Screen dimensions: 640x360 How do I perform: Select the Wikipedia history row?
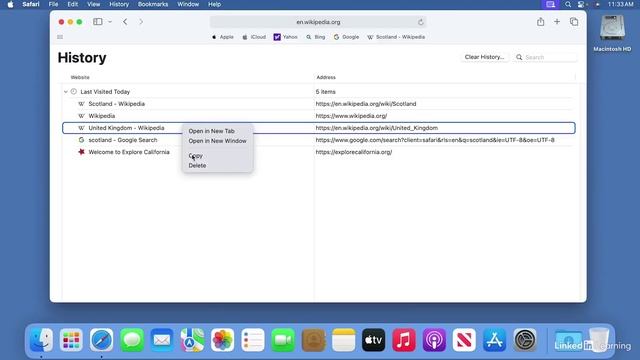318,116
